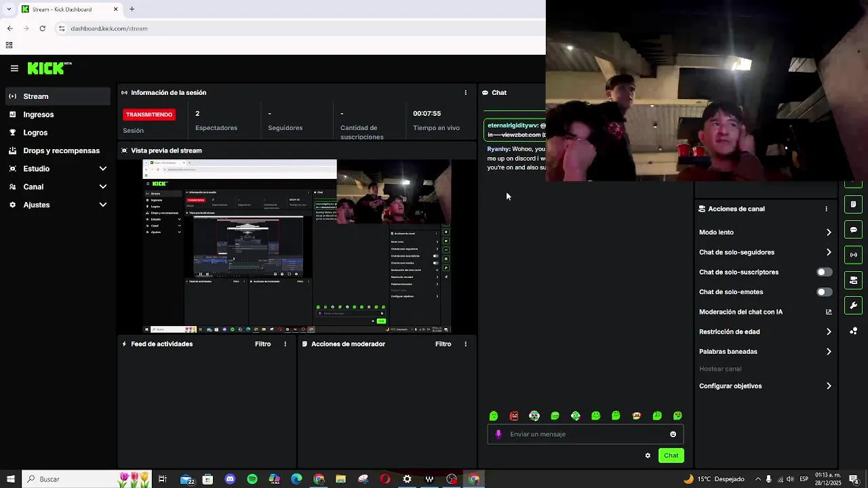Viewport: 868px width, 488px height.
Task: Open Acciones de moderador three-dot menu
Action: [465, 344]
